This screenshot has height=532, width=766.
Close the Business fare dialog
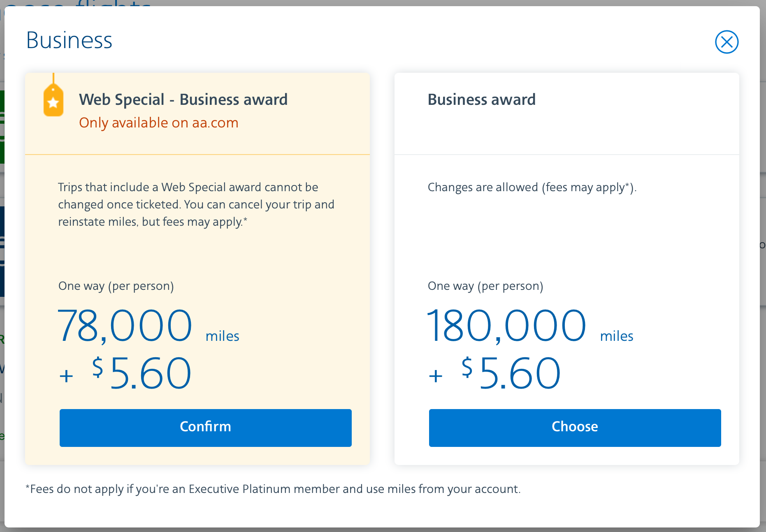727,42
